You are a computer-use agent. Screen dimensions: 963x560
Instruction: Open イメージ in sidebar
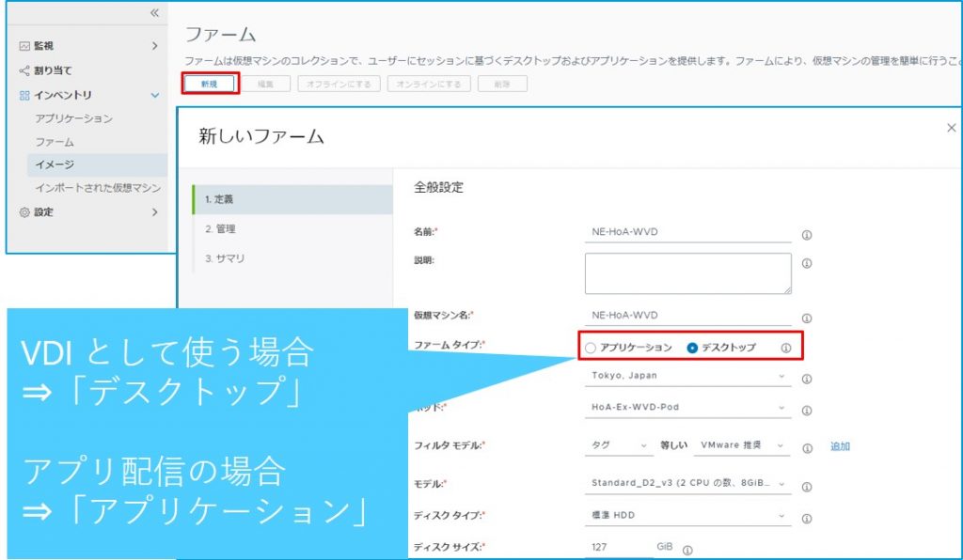coord(97,164)
